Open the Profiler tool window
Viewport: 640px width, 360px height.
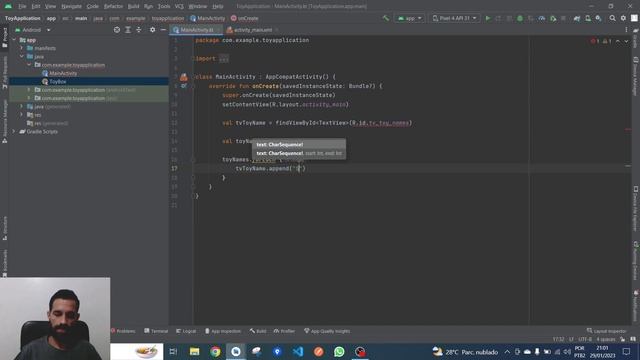click(284, 331)
